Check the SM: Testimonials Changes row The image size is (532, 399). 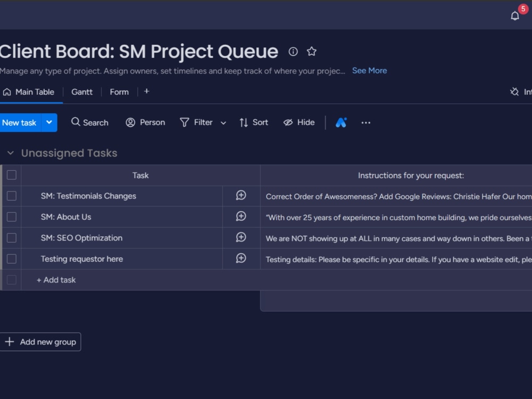(12, 196)
